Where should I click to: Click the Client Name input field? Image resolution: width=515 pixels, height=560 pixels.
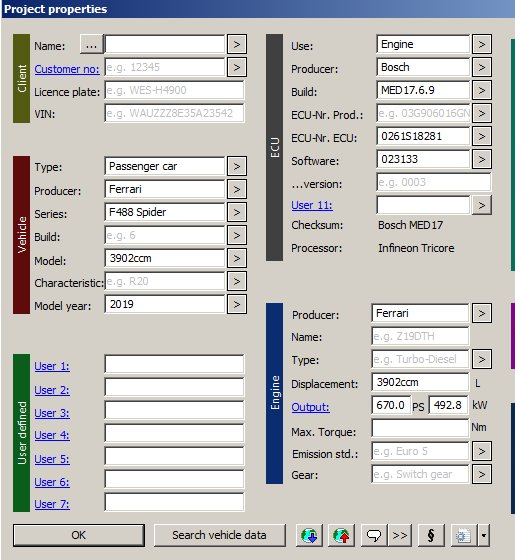click(x=165, y=45)
